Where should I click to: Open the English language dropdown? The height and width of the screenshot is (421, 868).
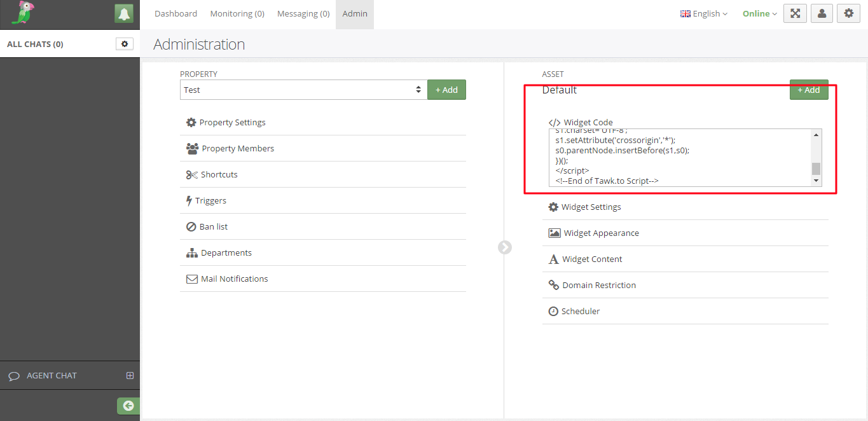click(x=704, y=13)
